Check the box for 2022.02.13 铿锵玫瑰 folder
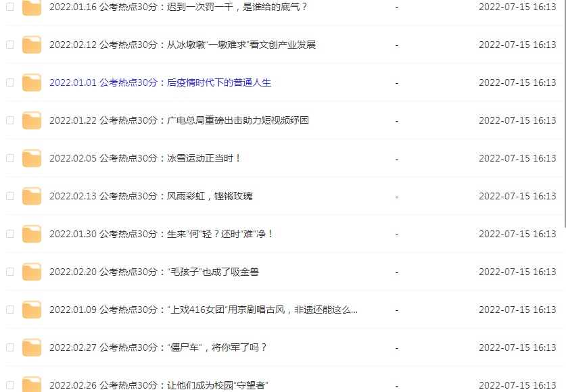This screenshot has width=566, height=392. click(x=10, y=196)
